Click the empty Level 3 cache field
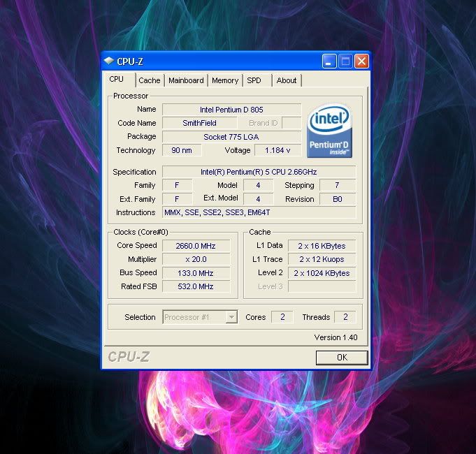The height and width of the screenshot is (454, 476). [322, 286]
